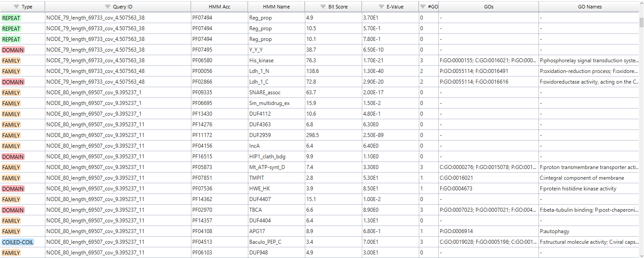
Task: Click the HMM Name column header
Action: (276, 7)
